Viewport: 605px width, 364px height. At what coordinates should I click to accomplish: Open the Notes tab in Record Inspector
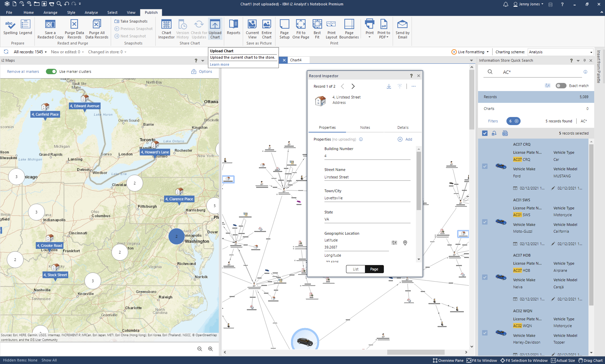pos(365,127)
